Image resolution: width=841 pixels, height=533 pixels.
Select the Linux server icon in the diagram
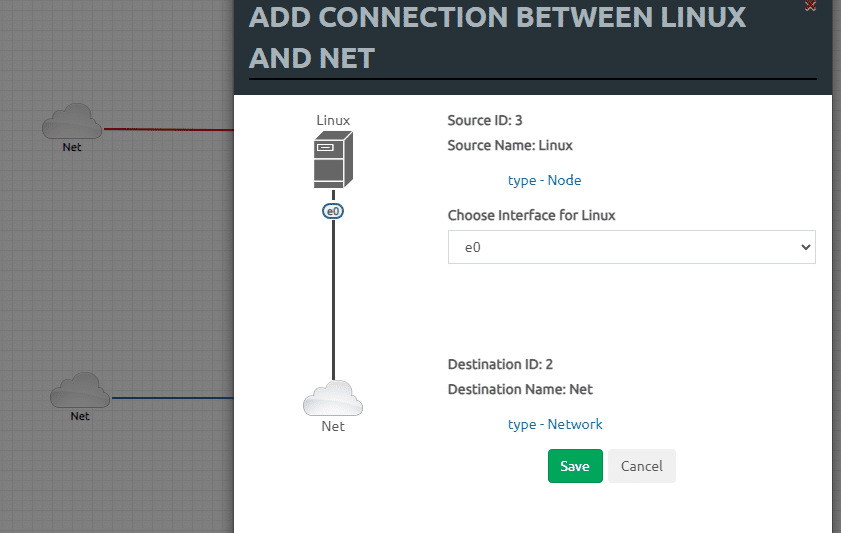point(333,159)
